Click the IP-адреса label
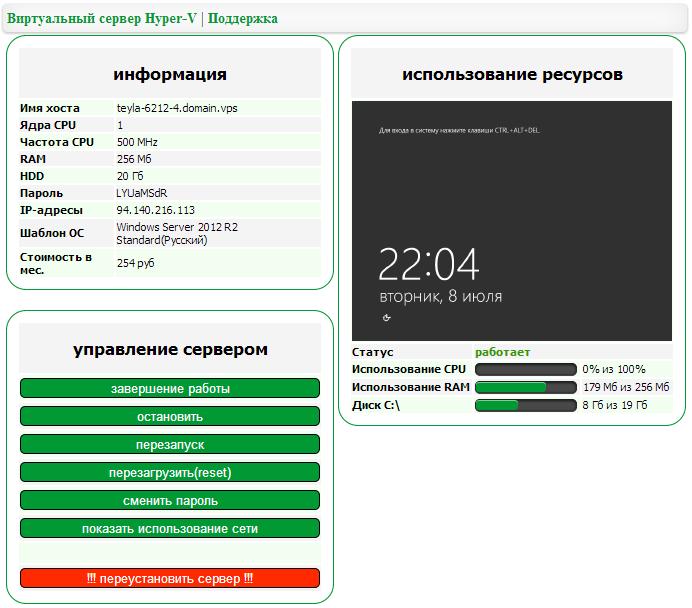This screenshot has height=608, width=692. pyautogui.click(x=51, y=210)
